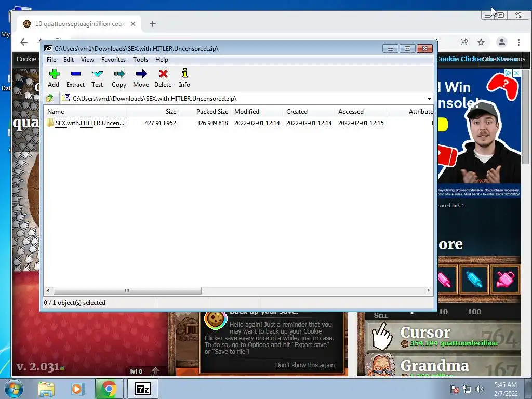
Task: Click the AdChoices triangle icon on ad
Action: point(508,73)
